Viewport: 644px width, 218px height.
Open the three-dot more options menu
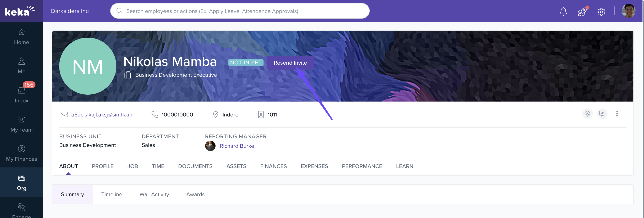pyautogui.click(x=617, y=114)
